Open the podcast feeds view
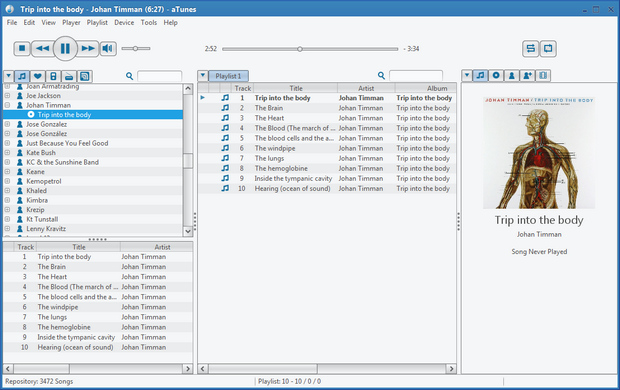The image size is (620, 390). pos(84,76)
